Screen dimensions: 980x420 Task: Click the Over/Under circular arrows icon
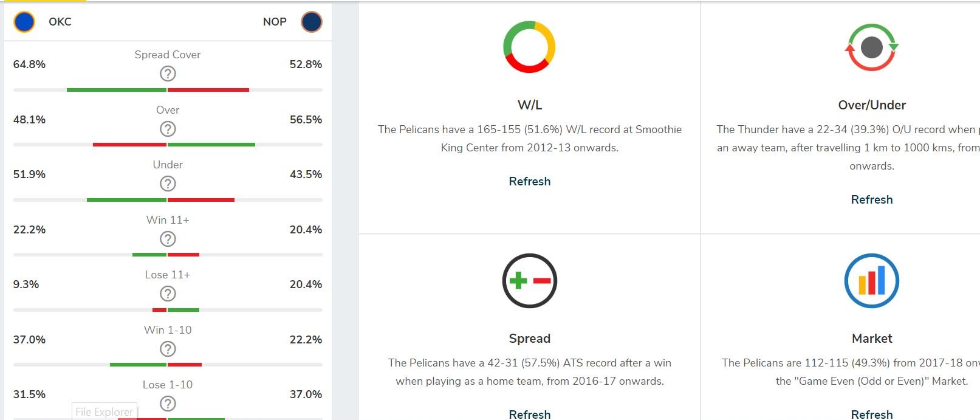872,47
